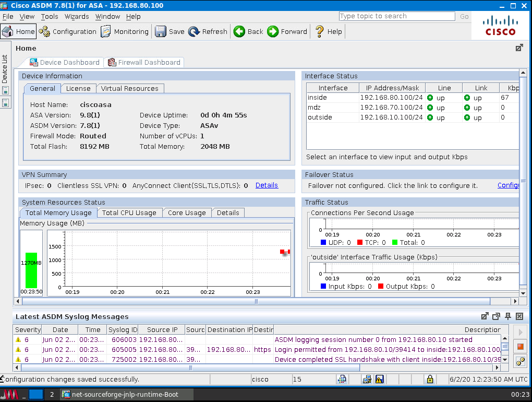Open the Monitoring toolbar button

pos(125,31)
